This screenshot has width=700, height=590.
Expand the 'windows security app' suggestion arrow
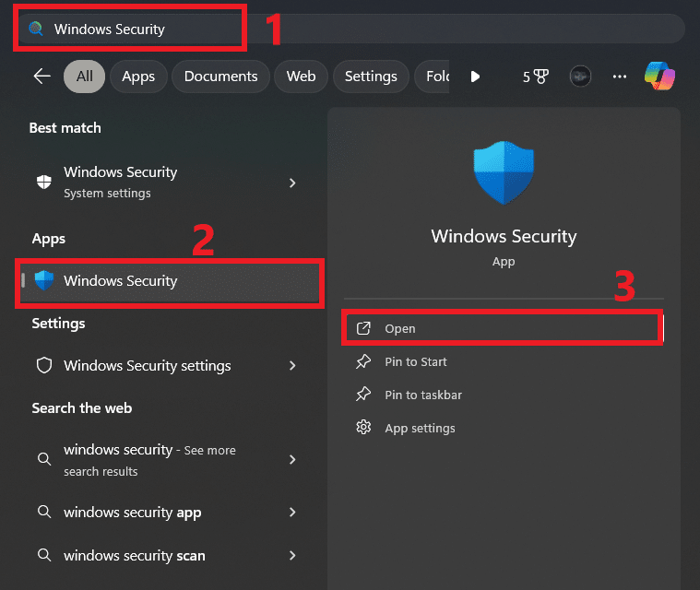pyautogui.click(x=292, y=512)
